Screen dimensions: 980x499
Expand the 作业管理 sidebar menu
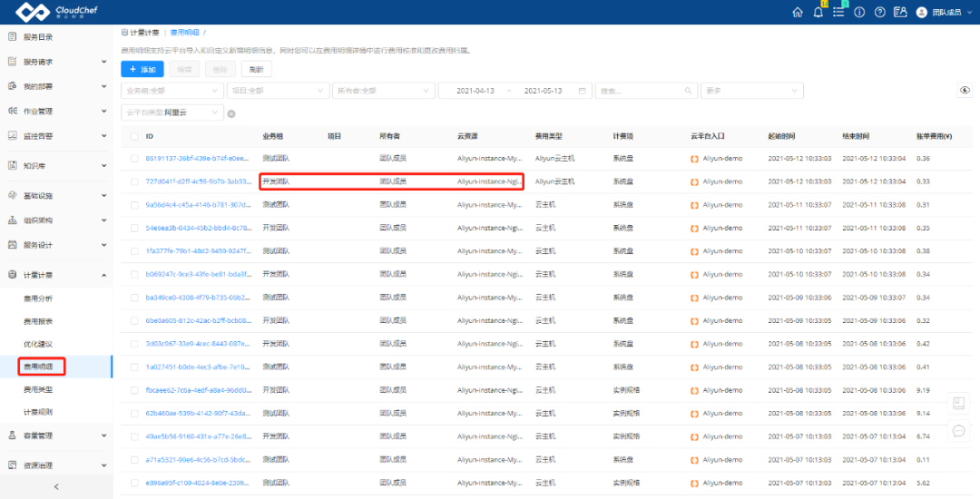click(x=56, y=112)
